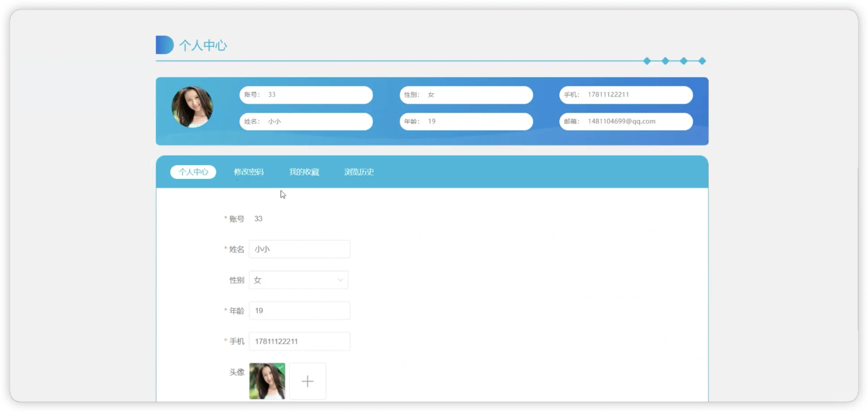Click the first diamond on header line

(647, 61)
